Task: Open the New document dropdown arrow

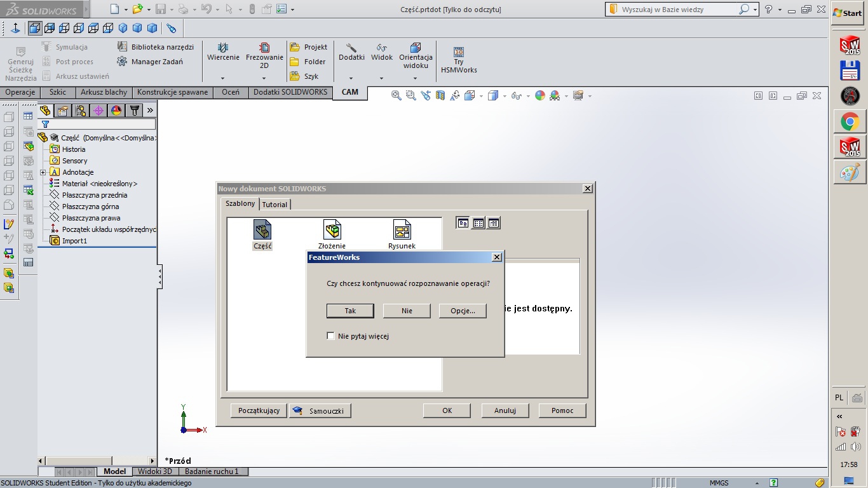Action: click(x=126, y=10)
